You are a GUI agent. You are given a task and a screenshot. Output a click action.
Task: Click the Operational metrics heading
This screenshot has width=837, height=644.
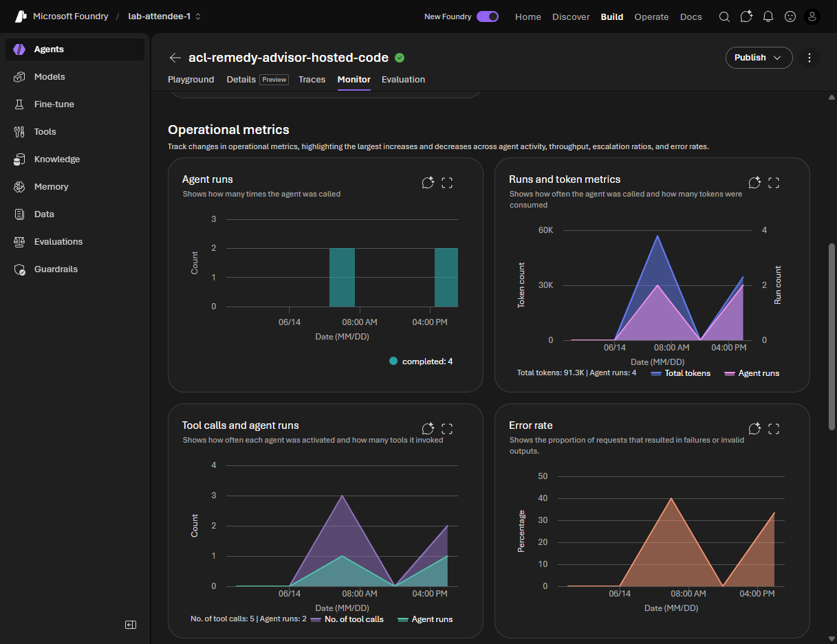228,130
